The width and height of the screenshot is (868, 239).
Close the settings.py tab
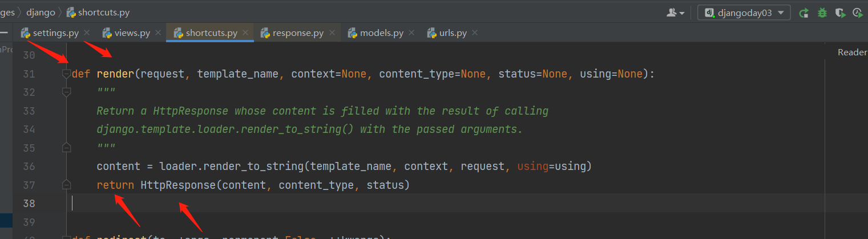(87, 33)
